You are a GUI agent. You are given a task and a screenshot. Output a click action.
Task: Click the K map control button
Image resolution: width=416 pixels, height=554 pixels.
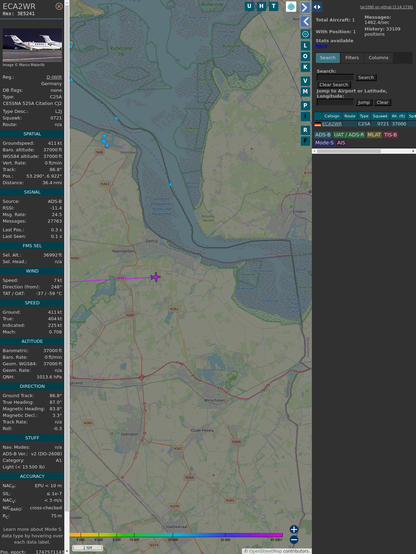[305, 67]
